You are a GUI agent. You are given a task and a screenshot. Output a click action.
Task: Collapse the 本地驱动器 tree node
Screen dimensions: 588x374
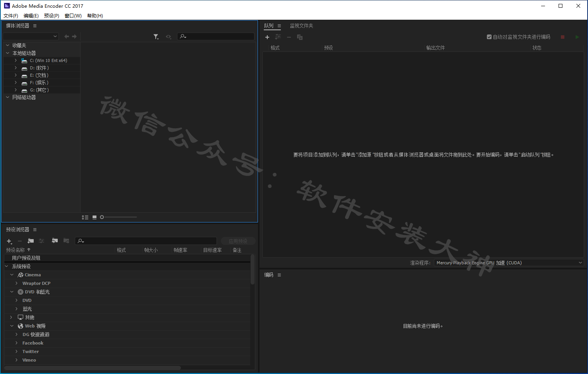(x=7, y=53)
